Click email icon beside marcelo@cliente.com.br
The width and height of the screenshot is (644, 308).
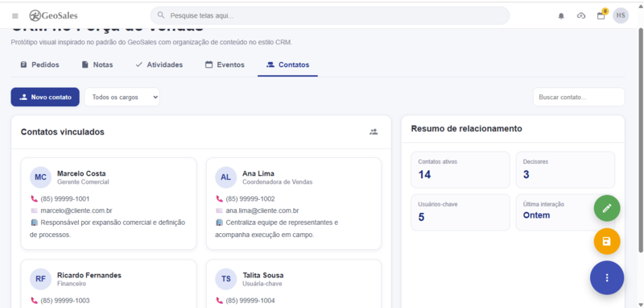click(34, 211)
